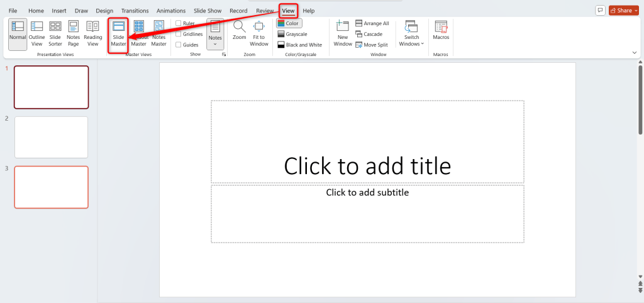Open the File menu
Viewport: 644px width, 303px height.
13,11
